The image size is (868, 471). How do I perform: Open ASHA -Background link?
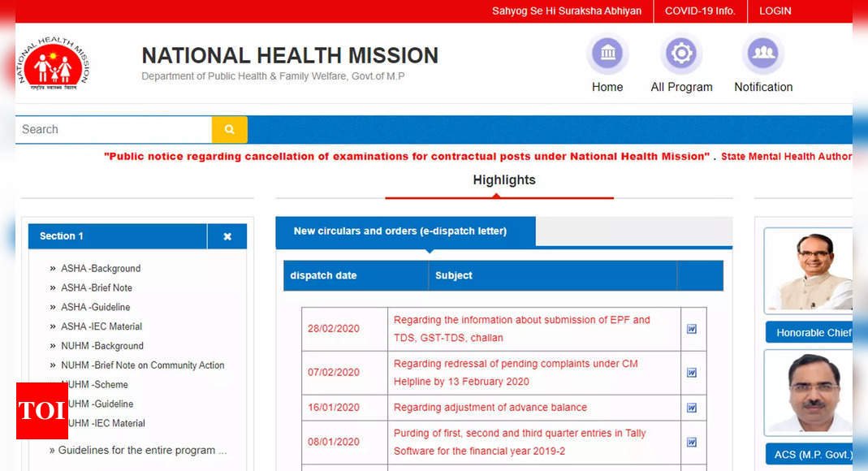click(x=101, y=269)
